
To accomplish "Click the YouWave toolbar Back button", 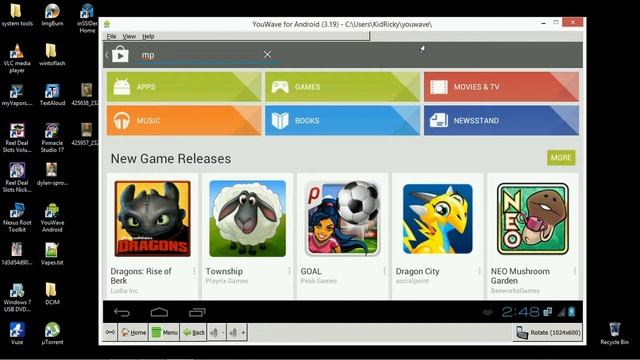I will point(194,333).
